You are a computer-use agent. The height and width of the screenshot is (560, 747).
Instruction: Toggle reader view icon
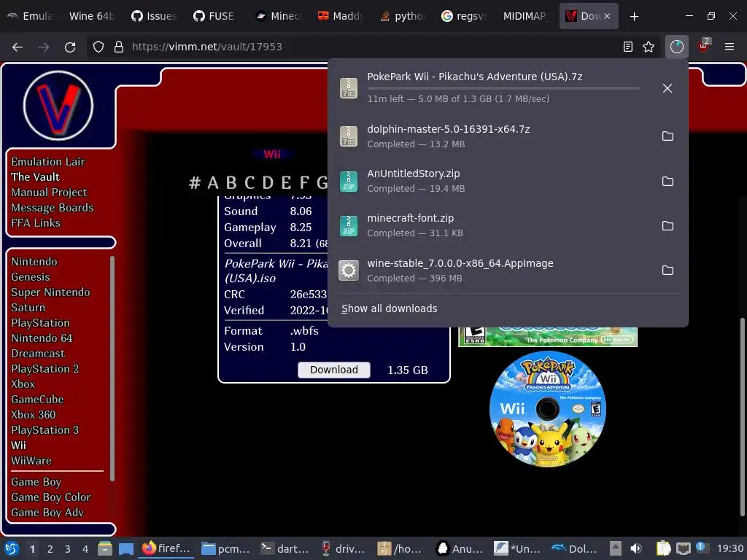628,47
